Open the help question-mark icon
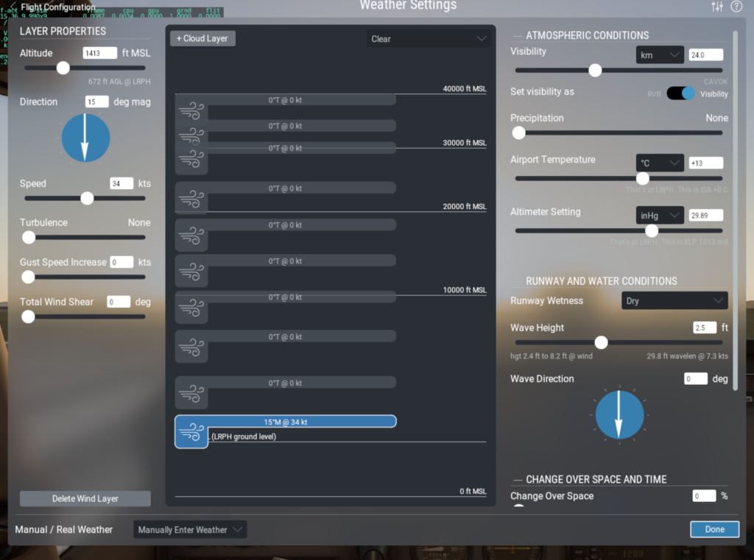This screenshot has height=560, width=754. [736, 6]
